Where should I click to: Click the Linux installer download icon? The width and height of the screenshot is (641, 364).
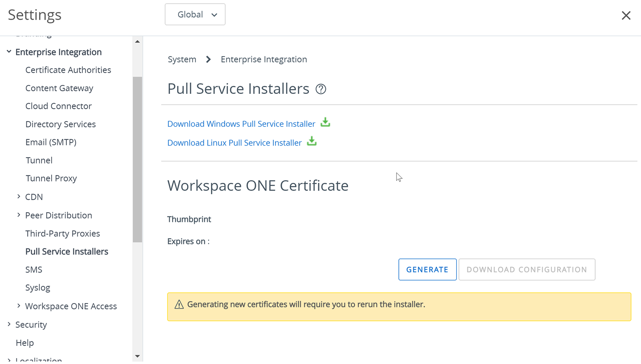click(x=312, y=141)
